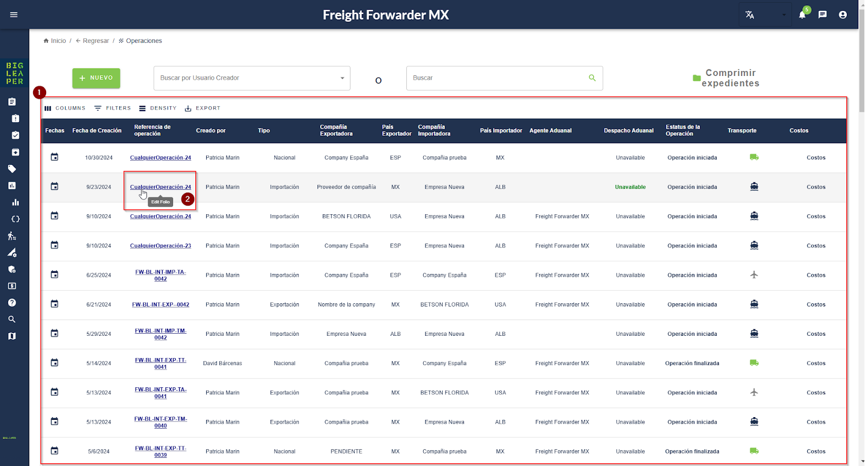868x466 pixels.
Task: Click ship transport icon in 6/21/2024 row
Action: point(754,304)
